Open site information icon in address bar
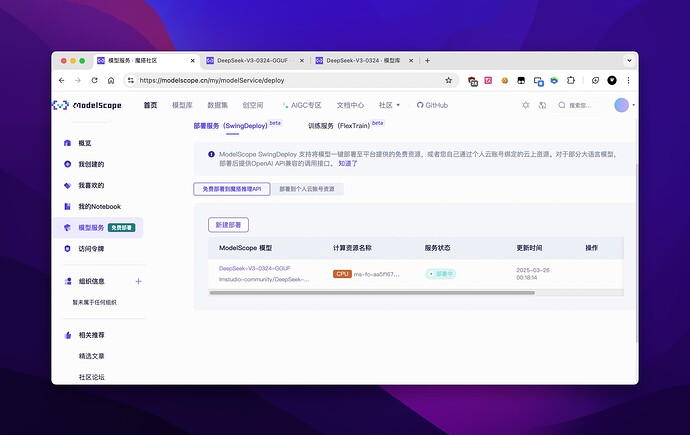Screen dimensions: 690x435 pyautogui.click(x=131, y=80)
